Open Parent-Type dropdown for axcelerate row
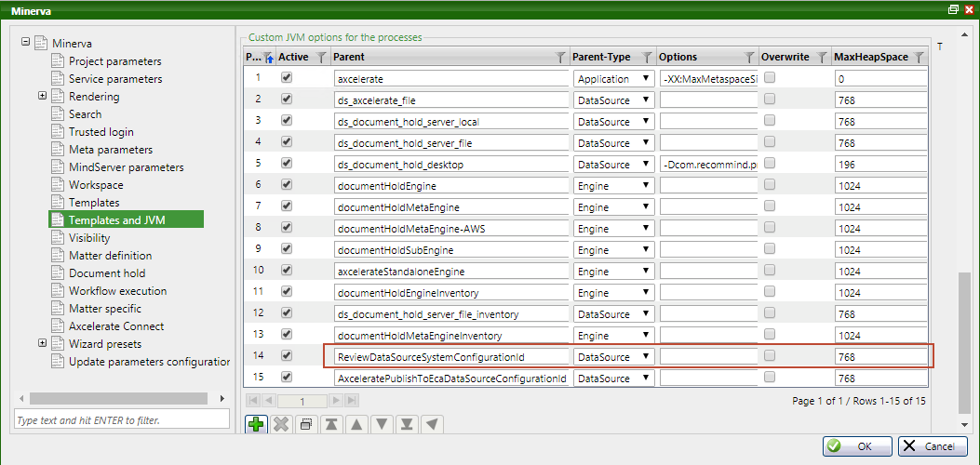The image size is (980, 465). click(646, 79)
